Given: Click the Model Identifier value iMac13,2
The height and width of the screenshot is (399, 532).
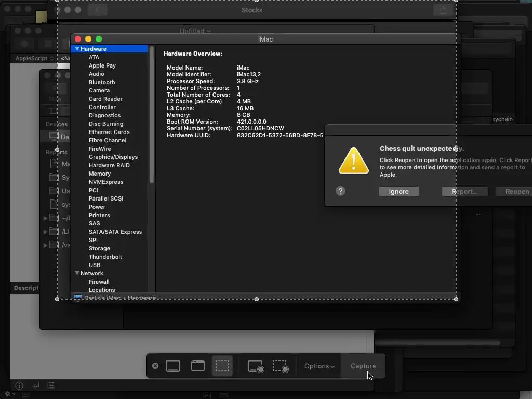Looking at the screenshot, I should pyautogui.click(x=249, y=74).
